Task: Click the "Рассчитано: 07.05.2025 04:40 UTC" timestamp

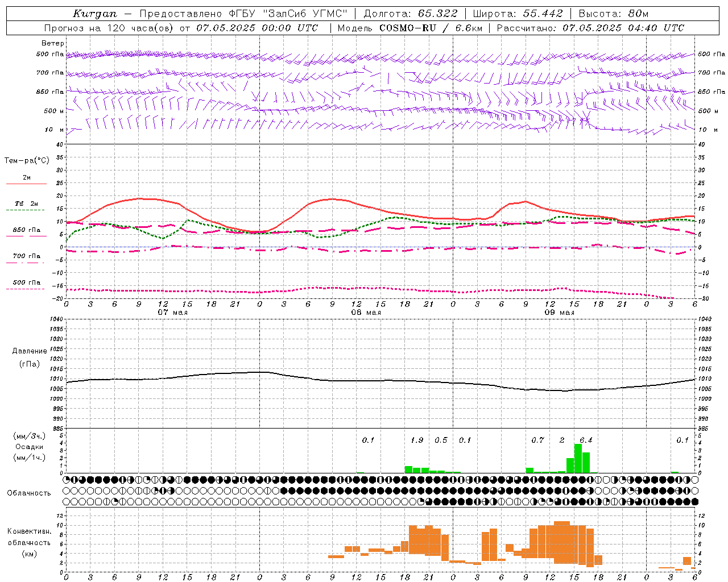Action: click(x=590, y=28)
